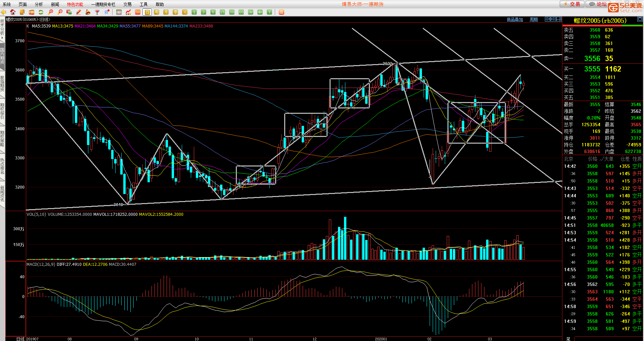Viewport: 644px width, 341px height.
Task: Open the 周期 period link
Action: point(534,19)
